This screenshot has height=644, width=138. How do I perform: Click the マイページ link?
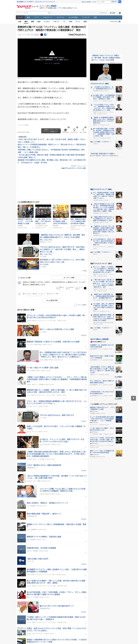click(103, 13)
